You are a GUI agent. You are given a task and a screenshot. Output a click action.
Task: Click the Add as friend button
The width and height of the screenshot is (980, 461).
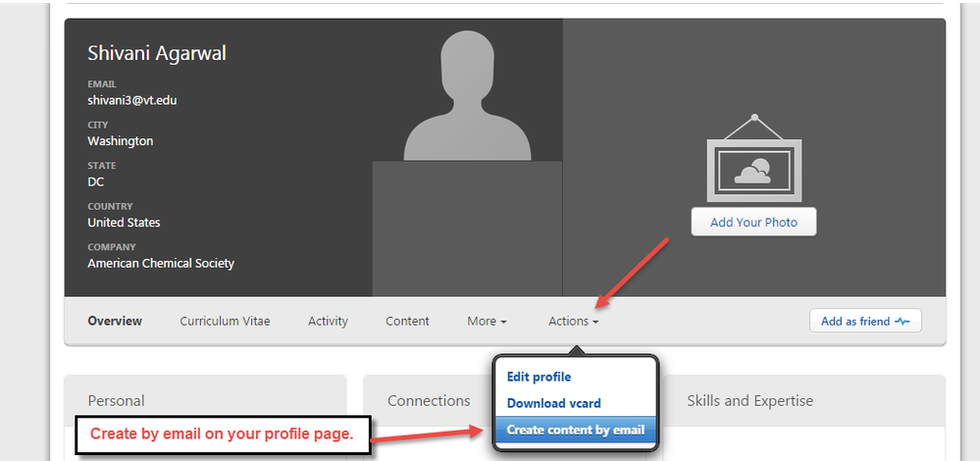(864, 321)
